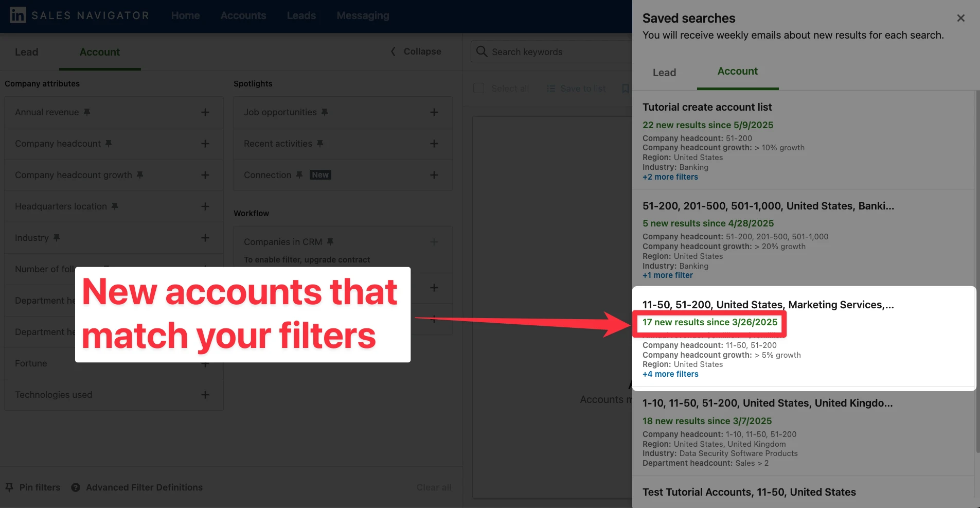Open 18 new results since 3/7/2025
Image resolution: width=980 pixels, height=508 pixels.
[x=707, y=421]
